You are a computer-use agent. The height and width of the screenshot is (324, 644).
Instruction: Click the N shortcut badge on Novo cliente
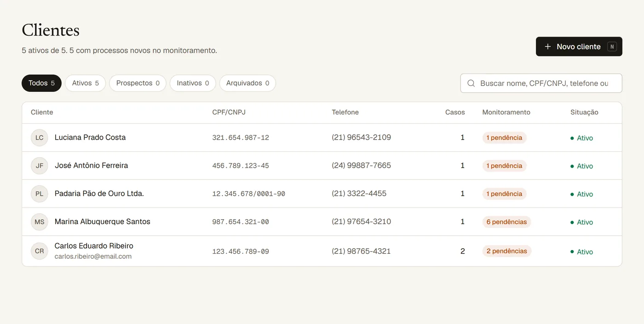[612, 46]
